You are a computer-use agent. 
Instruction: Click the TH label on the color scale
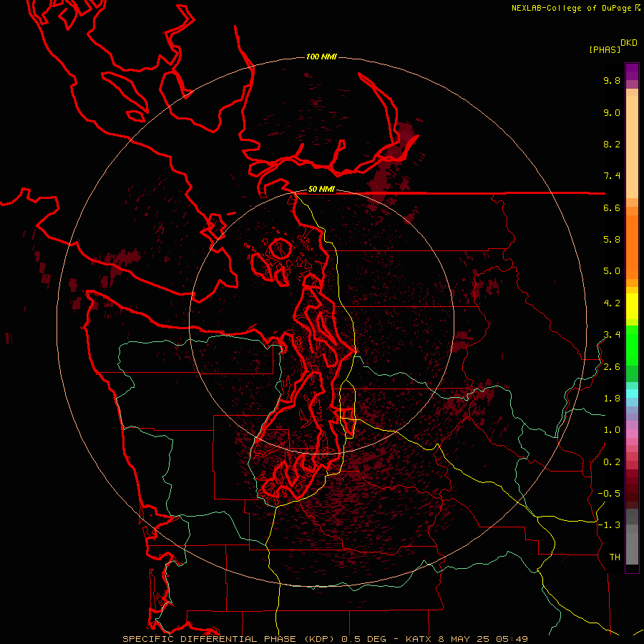click(x=615, y=557)
